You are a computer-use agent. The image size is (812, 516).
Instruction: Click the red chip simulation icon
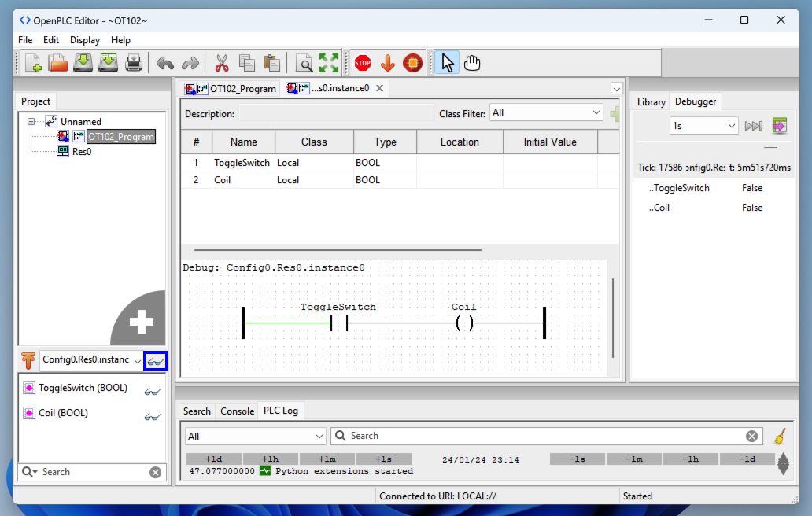(413, 63)
